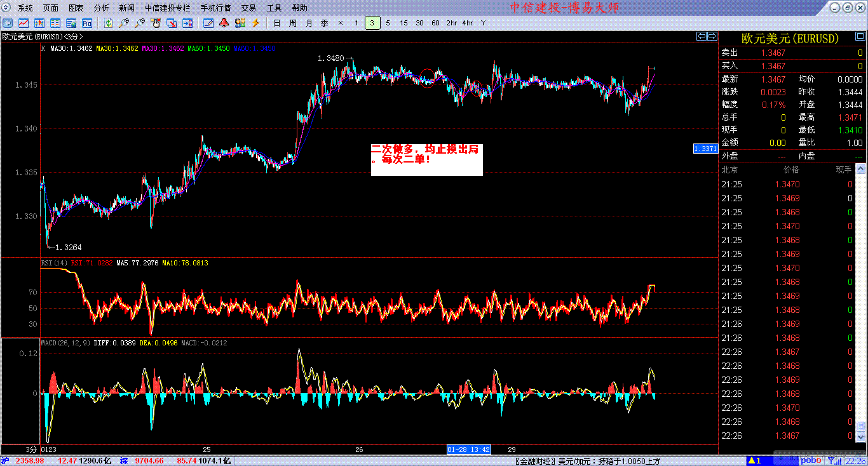This screenshot has height=466, width=868.
Task: Open the quote list table icon
Action: tap(55, 23)
